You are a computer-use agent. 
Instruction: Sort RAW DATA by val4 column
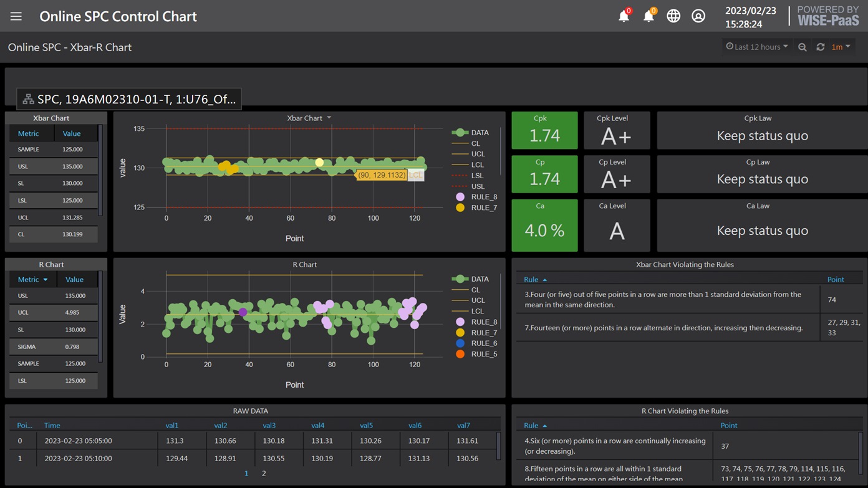click(318, 425)
